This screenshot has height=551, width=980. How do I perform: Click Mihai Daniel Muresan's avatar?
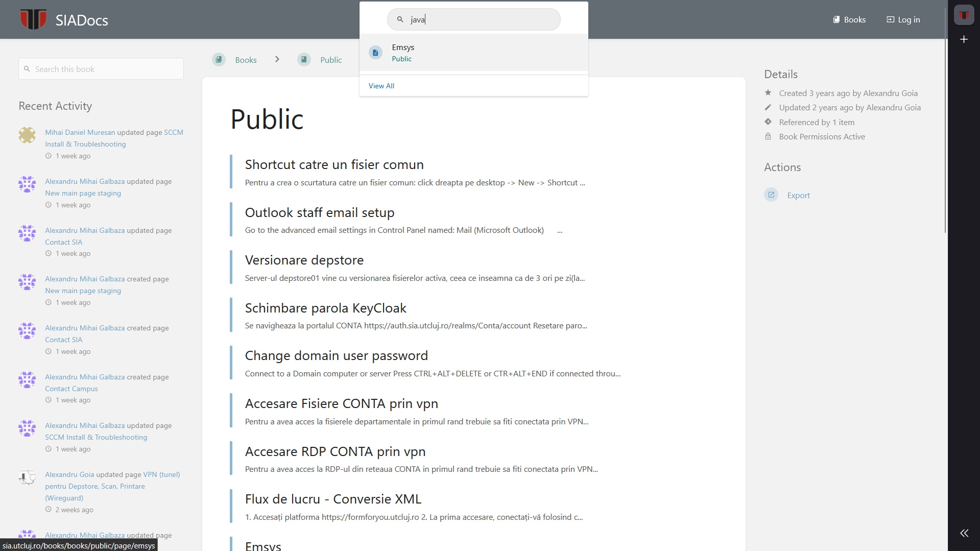coord(27,135)
